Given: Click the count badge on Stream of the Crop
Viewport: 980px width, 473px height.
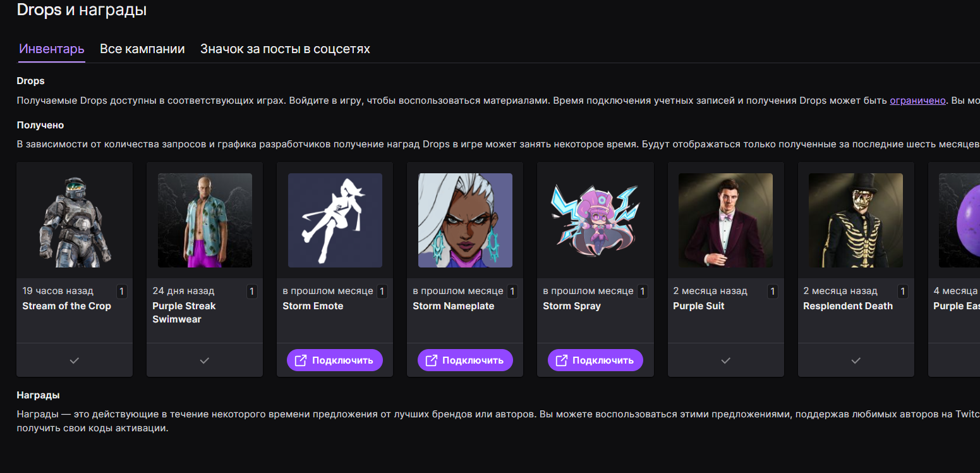Looking at the screenshot, I should coord(122,292).
